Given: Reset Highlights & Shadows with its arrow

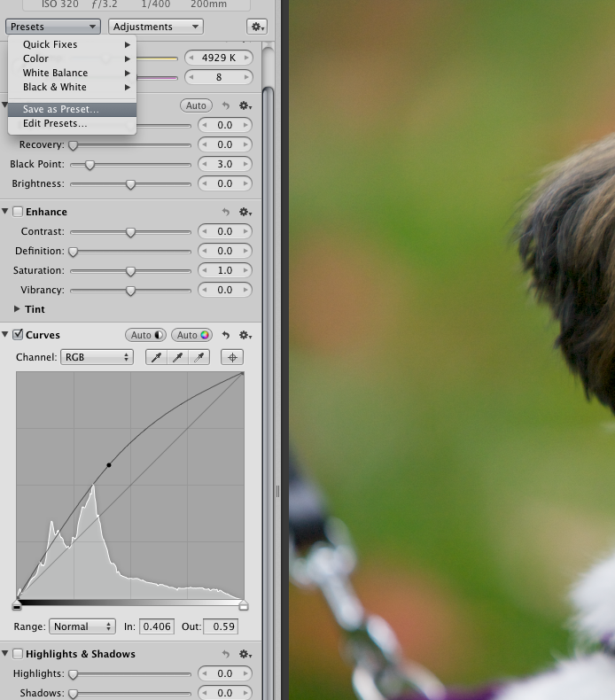Looking at the screenshot, I should [226, 655].
